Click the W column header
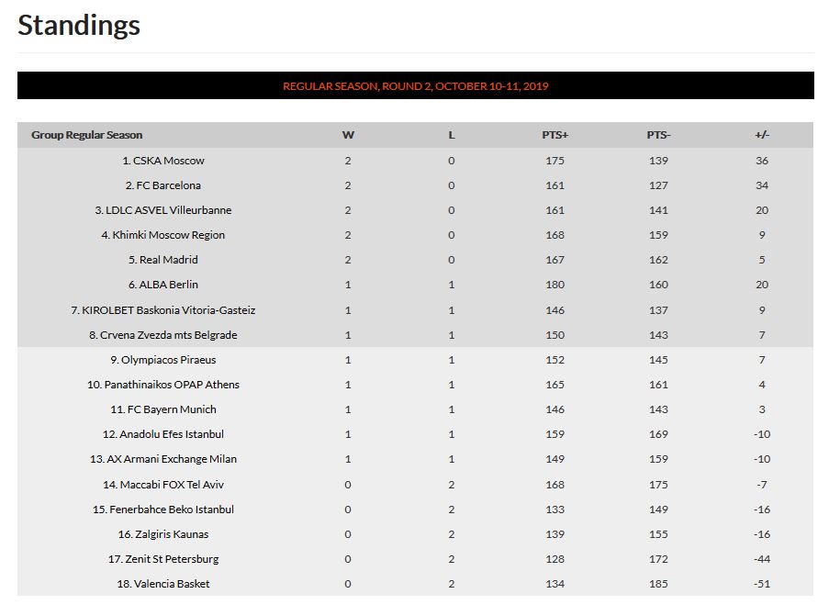Image resolution: width=840 pixels, height=616 pixels. 348,135
